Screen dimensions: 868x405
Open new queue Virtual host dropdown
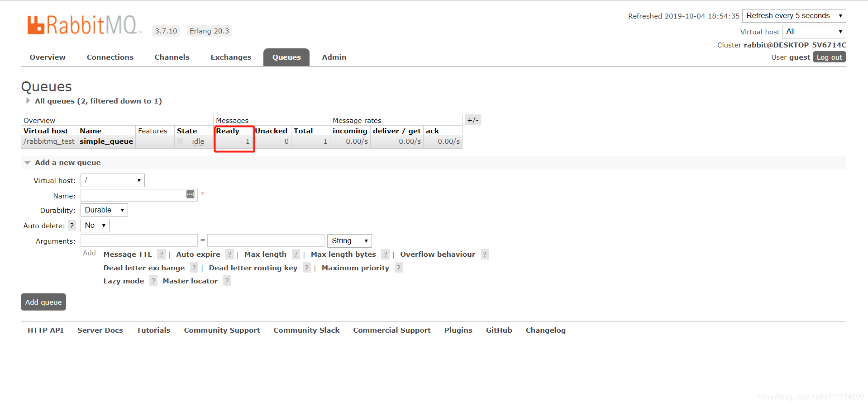coord(113,180)
